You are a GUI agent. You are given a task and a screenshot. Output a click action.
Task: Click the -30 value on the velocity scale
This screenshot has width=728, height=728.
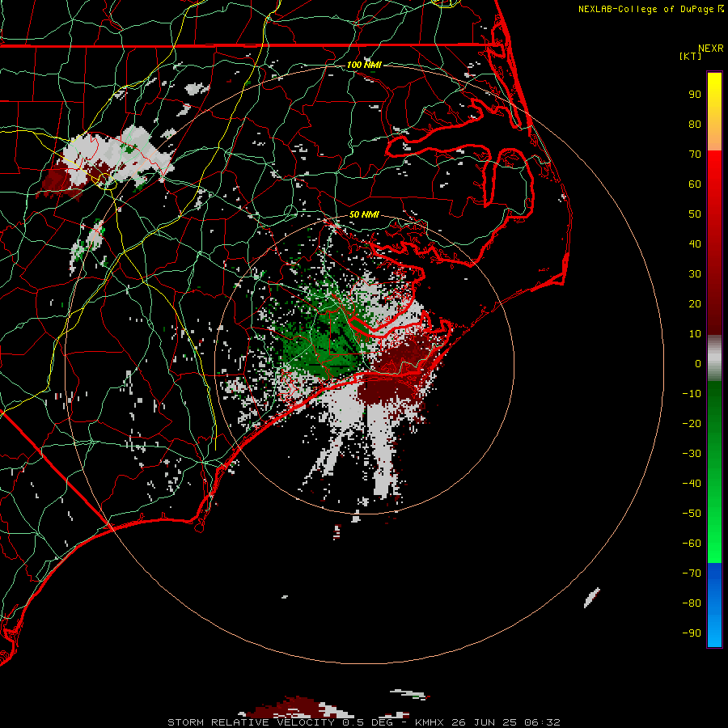pos(692,454)
